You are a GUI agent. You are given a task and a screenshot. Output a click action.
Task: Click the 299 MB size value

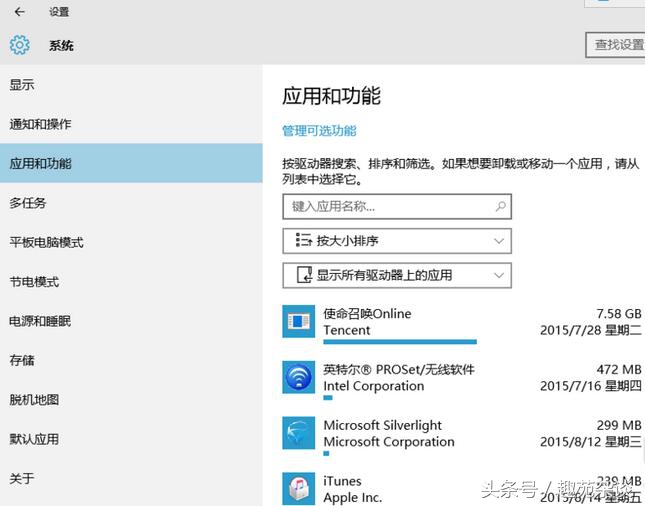coord(619,425)
